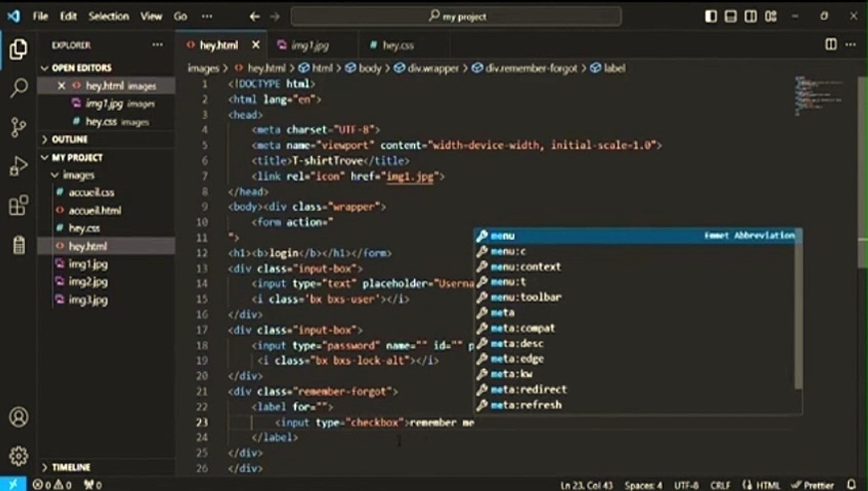
Task: Change indentation Spaces: 4
Action: 643,485
